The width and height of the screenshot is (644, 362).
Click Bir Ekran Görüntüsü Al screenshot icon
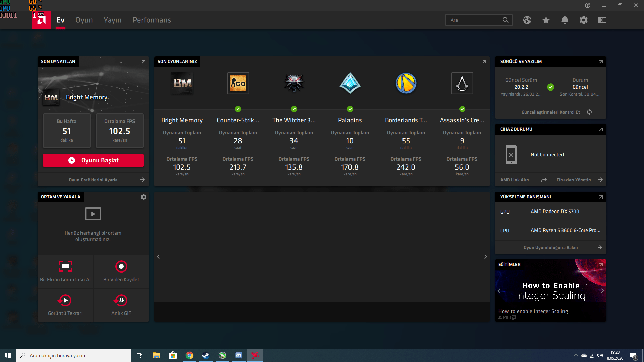65,267
